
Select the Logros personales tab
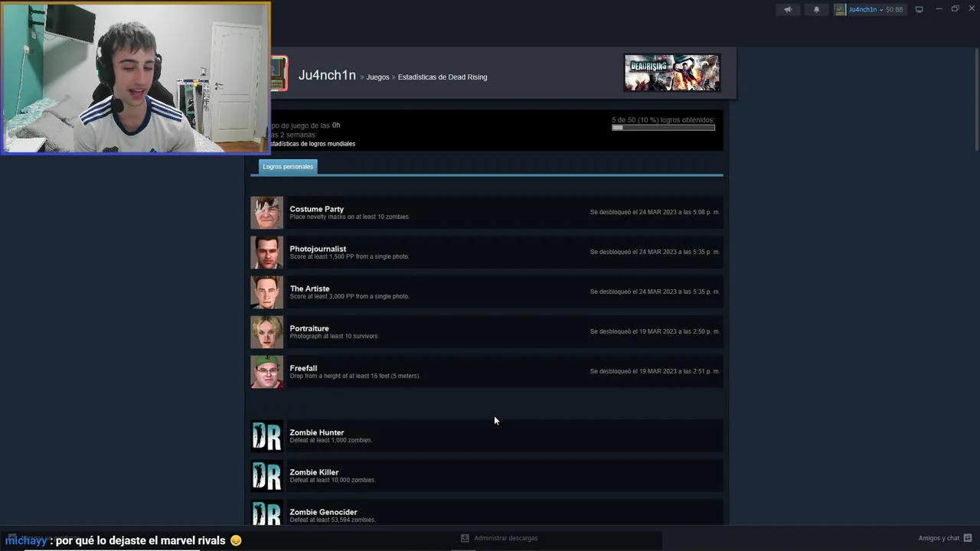pyautogui.click(x=288, y=167)
